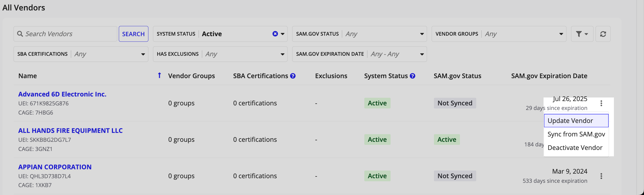
Task: Click CAGE: 3GNZ1 text
Action: pyautogui.click(x=35, y=149)
